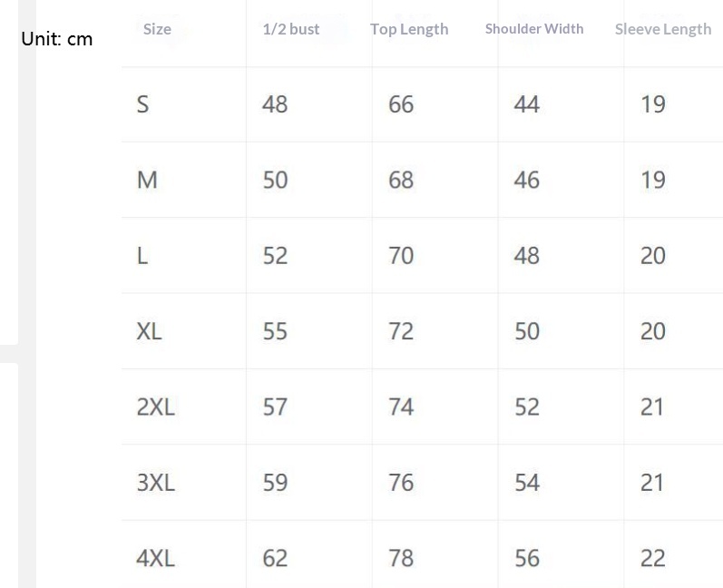
Task: Click the XL size row label
Action: click(149, 331)
